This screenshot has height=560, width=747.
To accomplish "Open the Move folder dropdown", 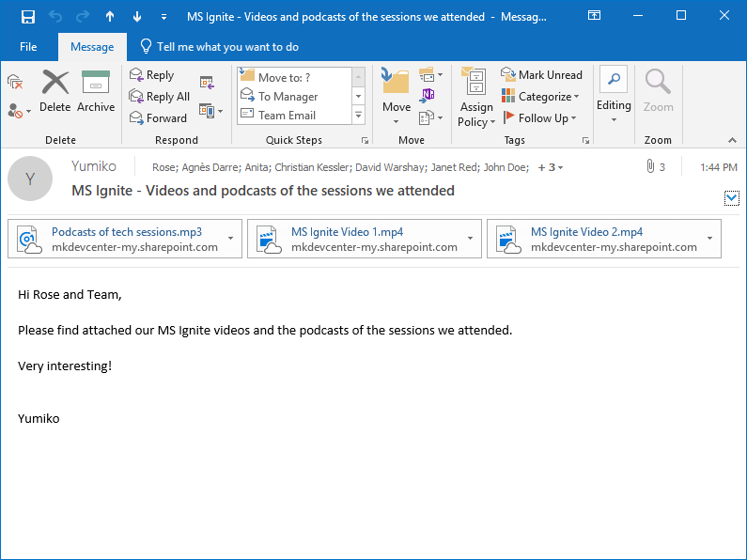I will pos(397,97).
